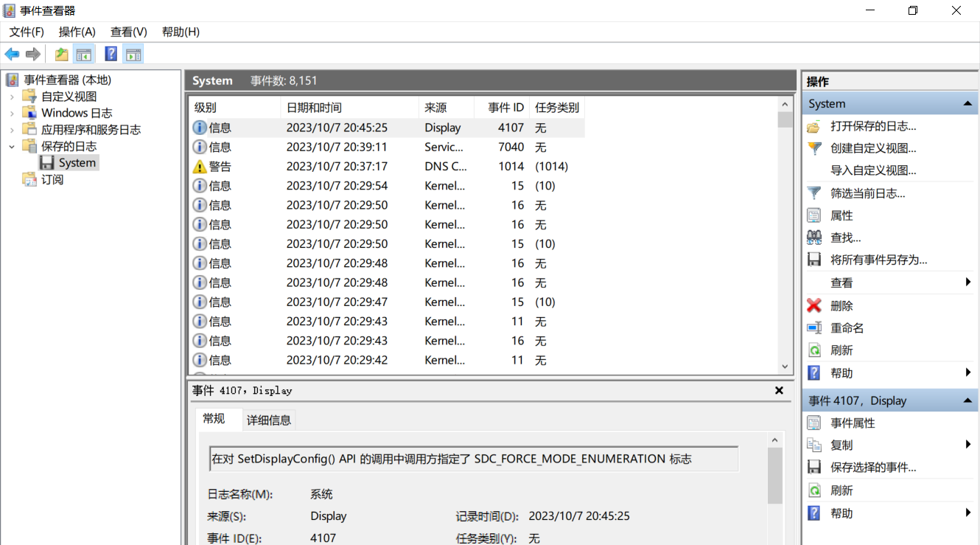Click the red 删除 X icon
Screen dimensions: 980x545
click(x=814, y=305)
